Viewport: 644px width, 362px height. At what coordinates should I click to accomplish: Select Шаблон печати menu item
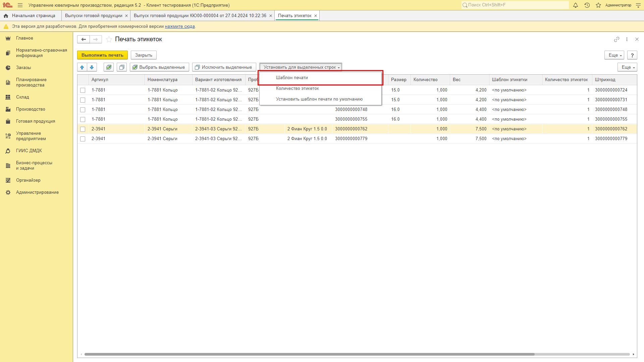pos(320,78)
